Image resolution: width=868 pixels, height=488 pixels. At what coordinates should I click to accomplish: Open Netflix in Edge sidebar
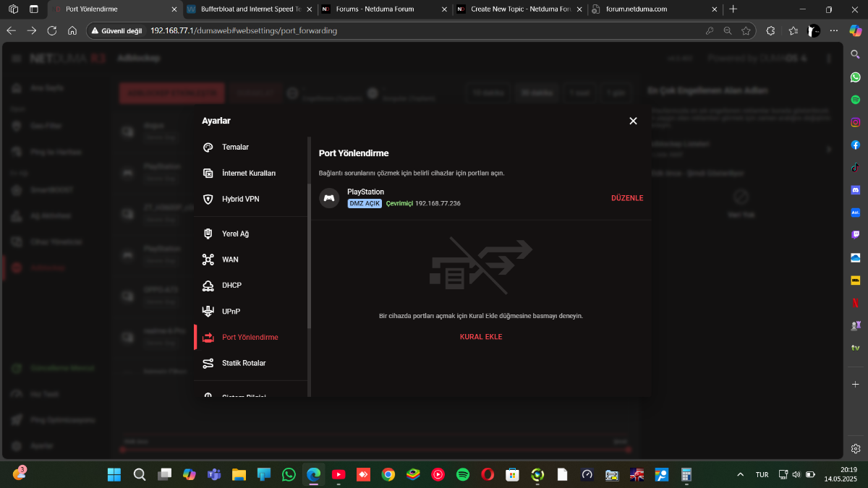(856, 303)
